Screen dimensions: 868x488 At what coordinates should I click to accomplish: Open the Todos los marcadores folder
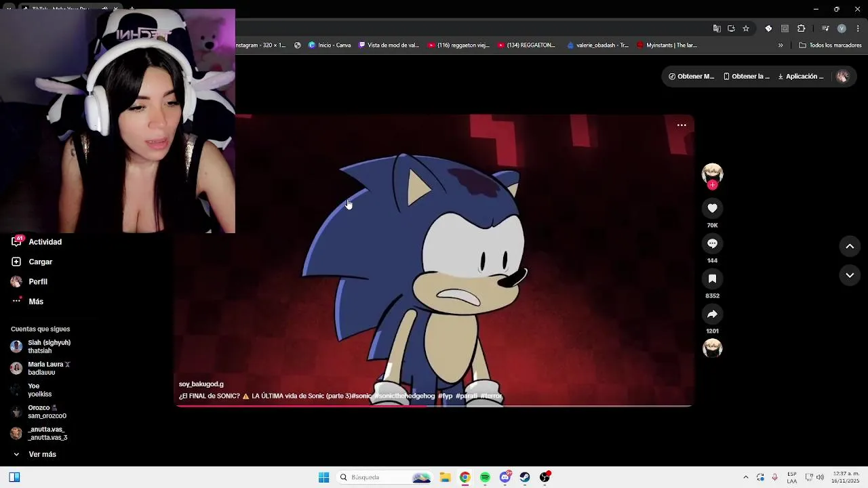[830, 45]
